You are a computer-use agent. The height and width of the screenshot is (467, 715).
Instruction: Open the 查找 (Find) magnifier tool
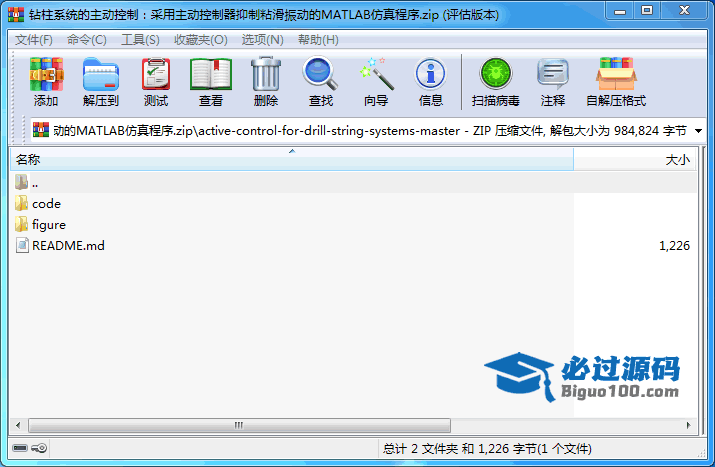click(320, 73)
